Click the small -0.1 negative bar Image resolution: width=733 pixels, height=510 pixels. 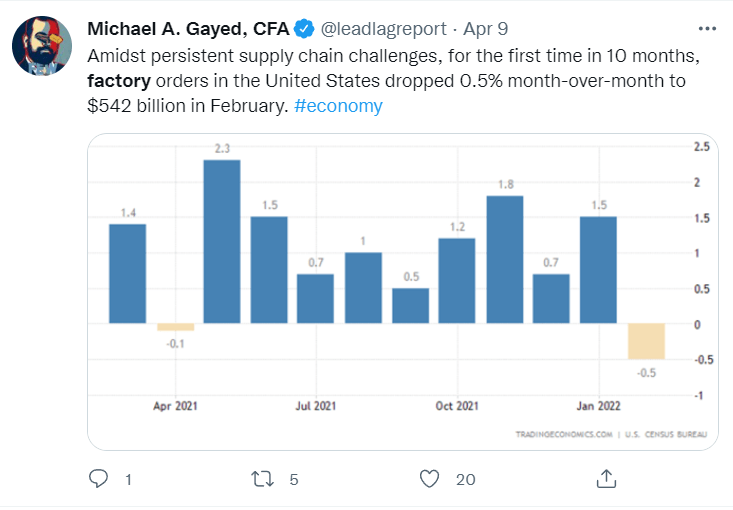175,327
